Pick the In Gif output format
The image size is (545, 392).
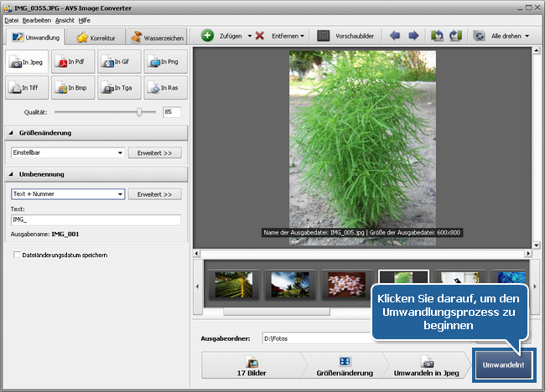pyautogui.click(x=119, y=62)
